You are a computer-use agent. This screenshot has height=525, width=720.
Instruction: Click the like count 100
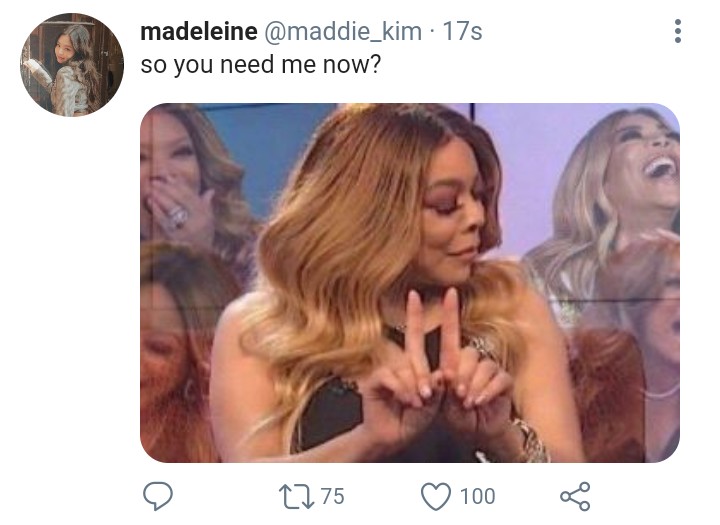click(x=478, y=496)
